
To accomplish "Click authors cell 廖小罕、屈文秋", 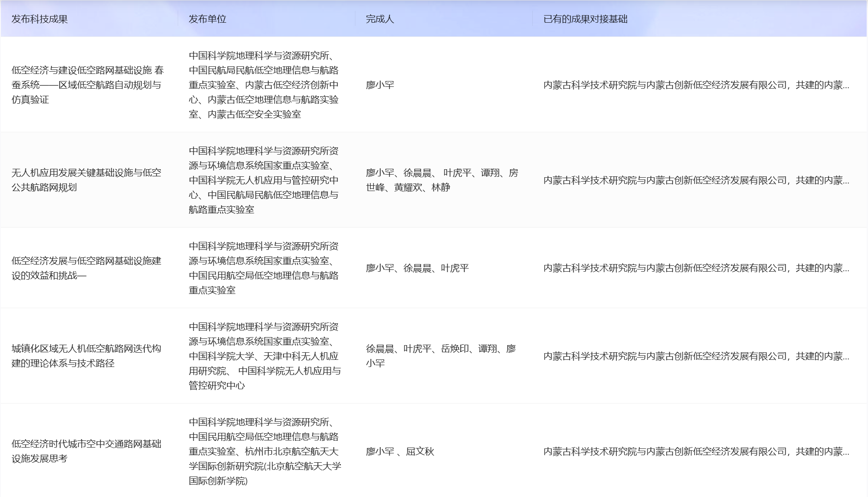I will (400, 452).
